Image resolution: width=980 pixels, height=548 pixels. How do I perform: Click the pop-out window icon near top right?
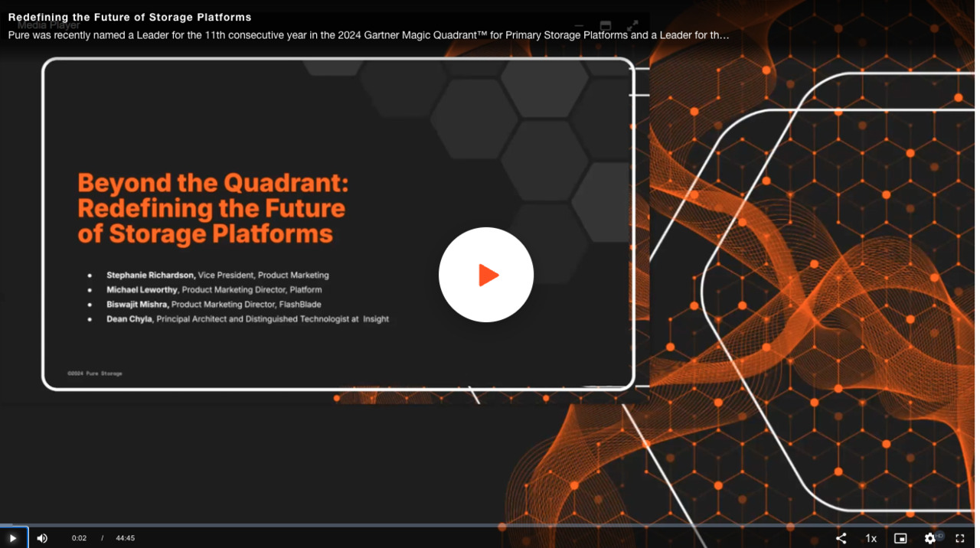tap(605, 25)
